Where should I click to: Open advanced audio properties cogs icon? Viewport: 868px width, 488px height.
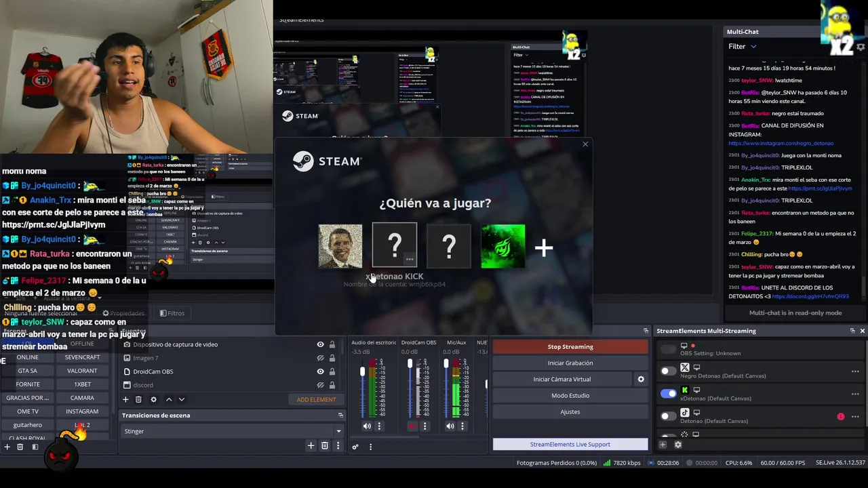355,447
